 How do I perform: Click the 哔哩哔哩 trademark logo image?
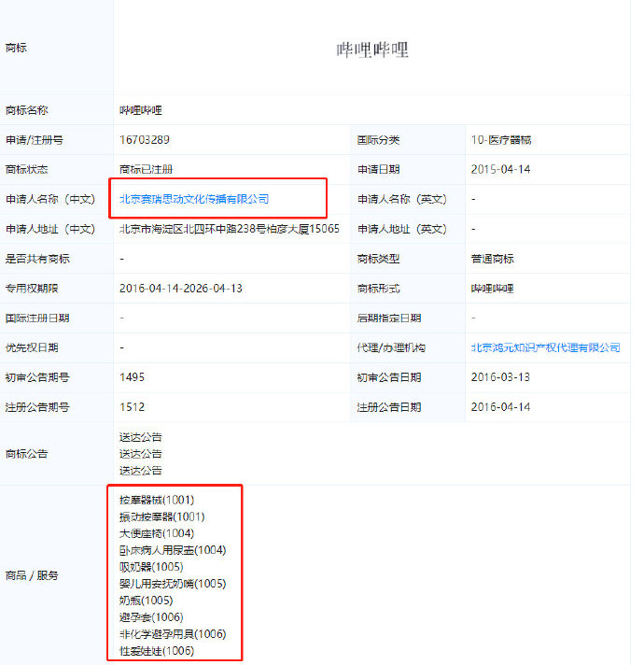(372, 50)
